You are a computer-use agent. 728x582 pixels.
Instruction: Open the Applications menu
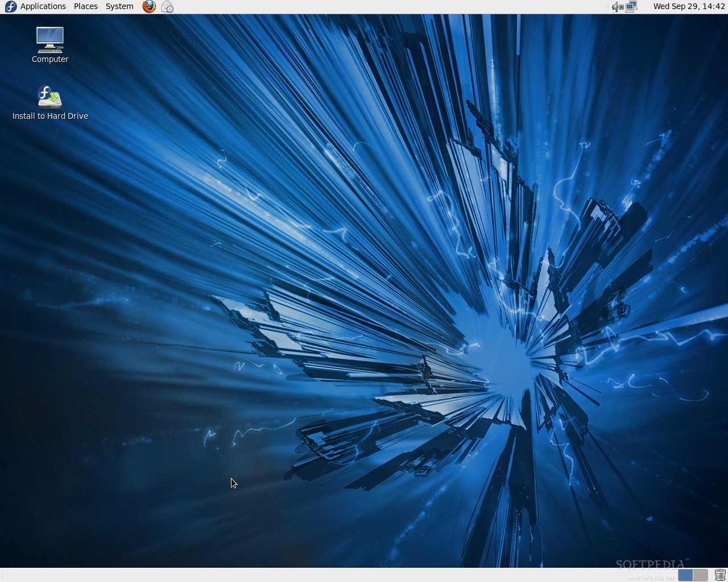43,7
